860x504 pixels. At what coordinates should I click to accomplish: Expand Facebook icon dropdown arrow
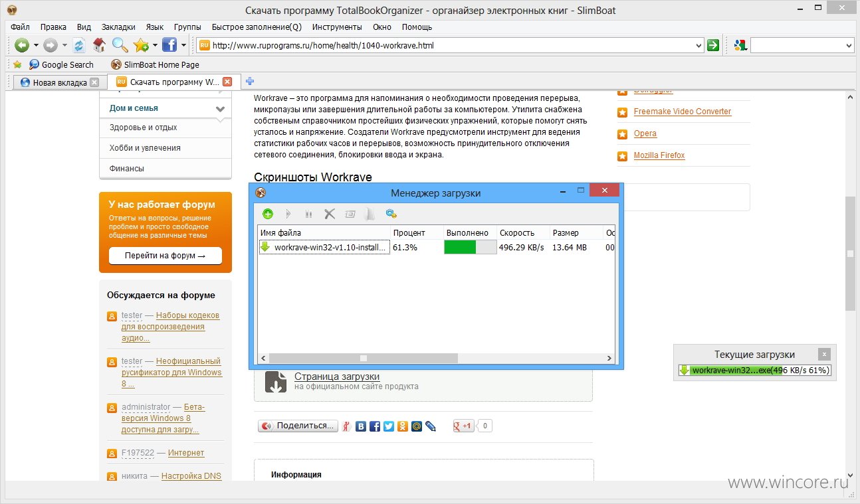point(183,46)
